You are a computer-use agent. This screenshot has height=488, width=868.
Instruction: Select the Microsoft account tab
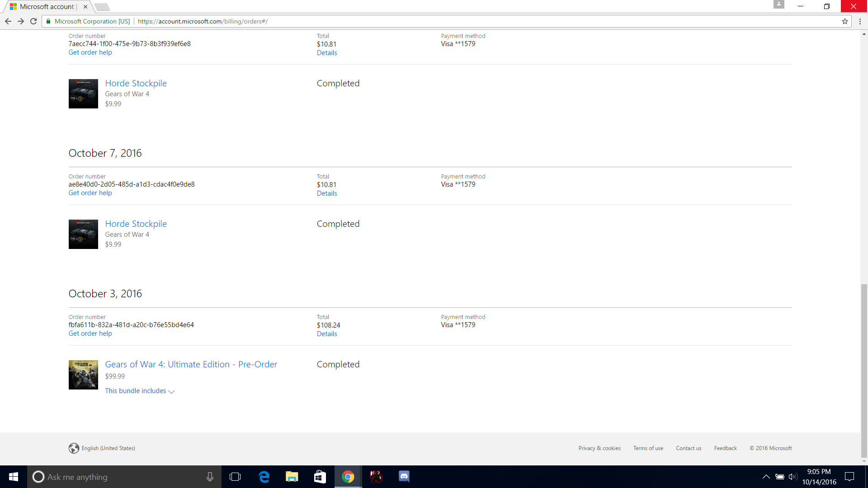pyautogui.click(x=47, y=7)
